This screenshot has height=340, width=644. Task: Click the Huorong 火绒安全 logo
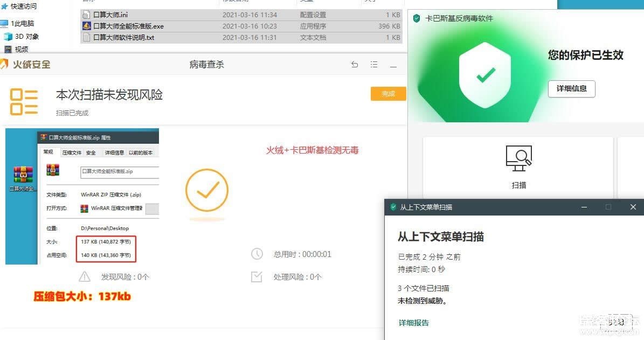[x=25, y=64]
